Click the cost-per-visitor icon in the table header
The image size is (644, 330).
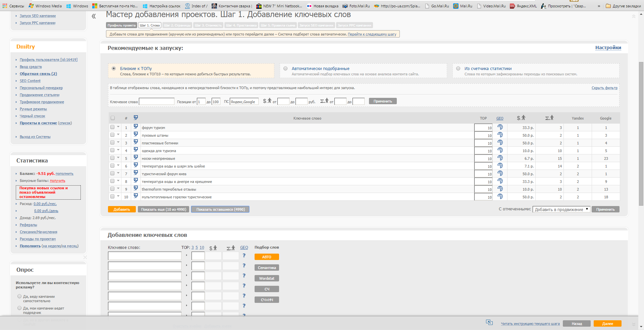click(521, 118)
